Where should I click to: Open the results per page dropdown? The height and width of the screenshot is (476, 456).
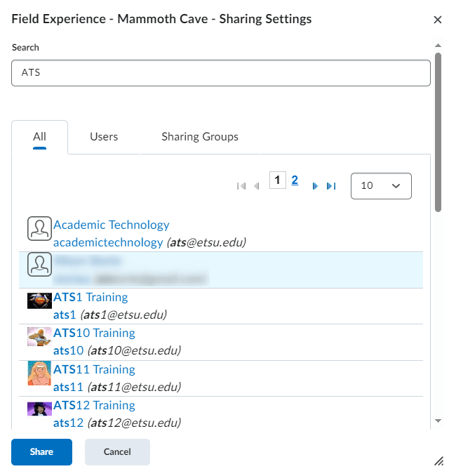pyautogui.click(x=380, y=186)
